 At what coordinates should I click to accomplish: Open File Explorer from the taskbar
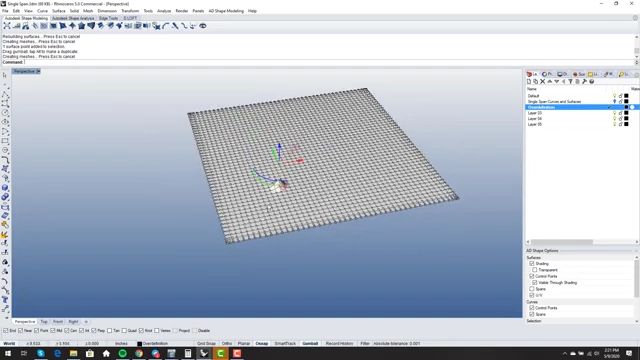coord(73,353)
